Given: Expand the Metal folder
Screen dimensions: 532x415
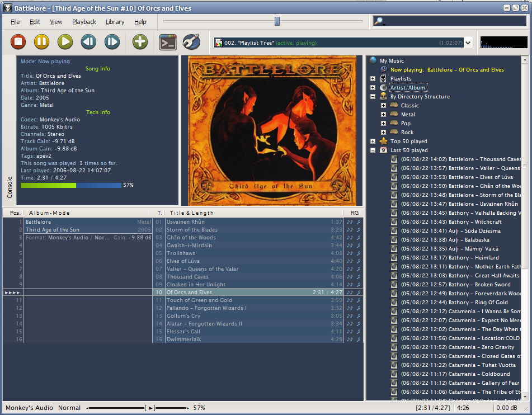Looking at the screenshot, I should (385, 114).
